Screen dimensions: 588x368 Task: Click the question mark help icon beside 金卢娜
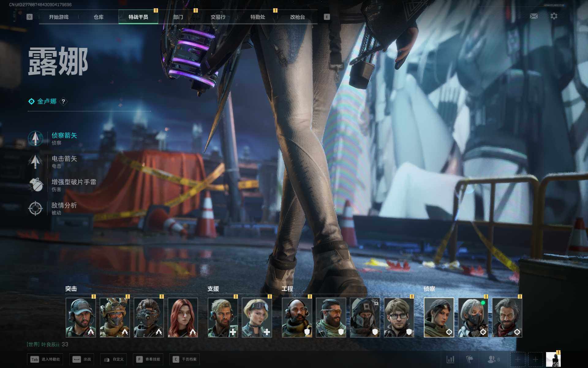(63, 102)
